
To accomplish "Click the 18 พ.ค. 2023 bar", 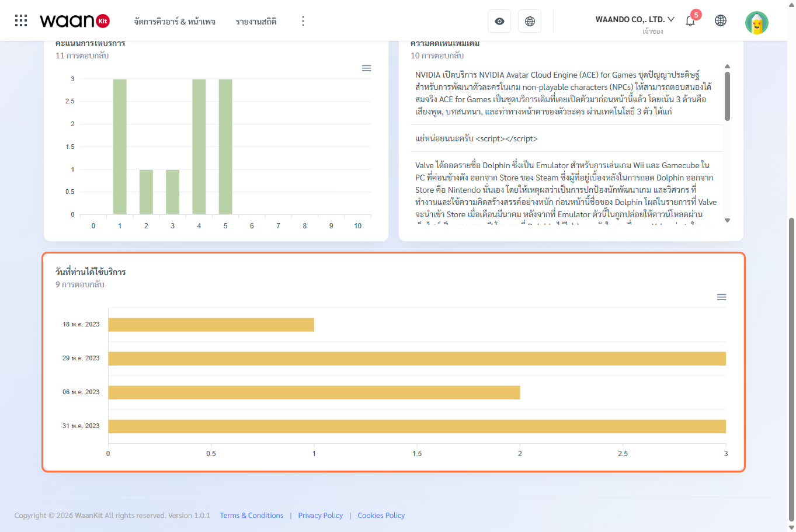I will (x=211, y=325).
